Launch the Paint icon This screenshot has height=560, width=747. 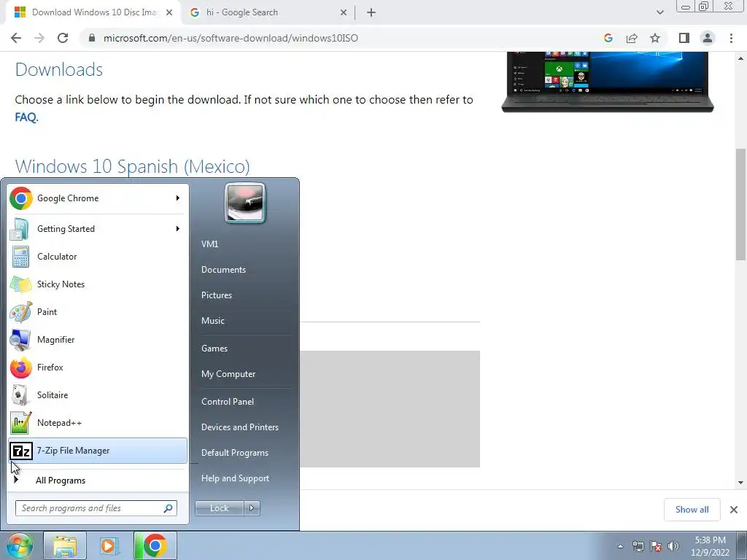pyautogui.click(x=20, y=312)
